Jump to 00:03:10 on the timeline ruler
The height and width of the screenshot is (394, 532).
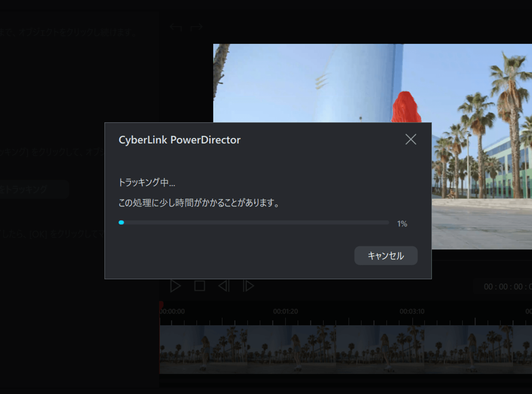pyautogui.click(x=412, y=311)
